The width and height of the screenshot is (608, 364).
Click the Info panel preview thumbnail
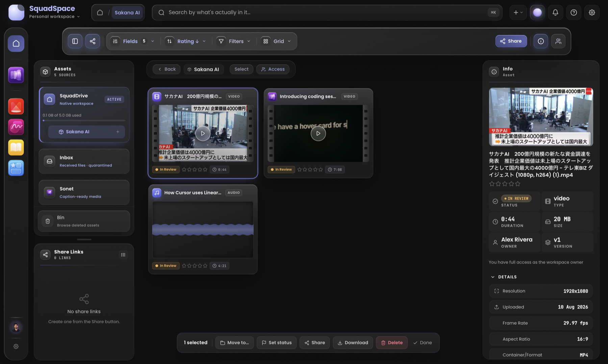(x=541, y=117)
